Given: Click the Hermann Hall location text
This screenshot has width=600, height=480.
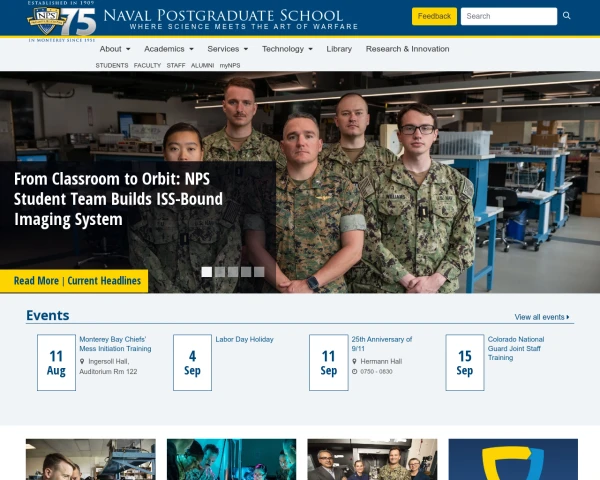Looking at the screenshot, I should coord(381,361).
